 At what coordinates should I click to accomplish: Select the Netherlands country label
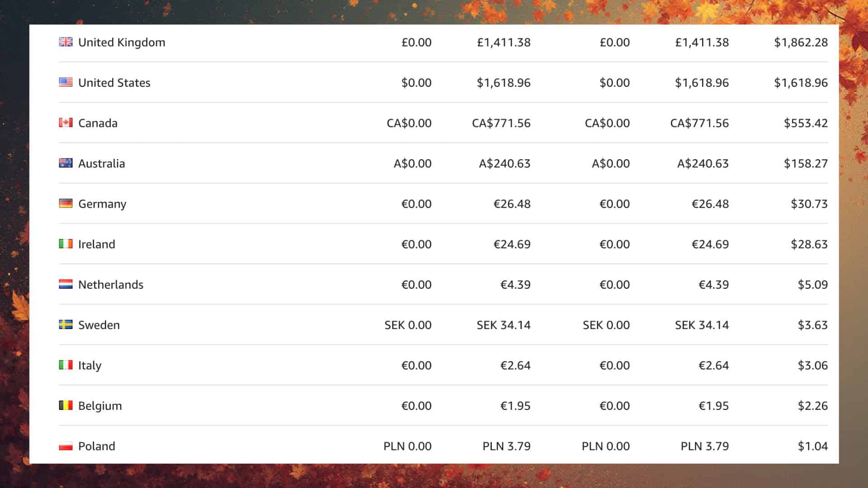coord(111,285)
